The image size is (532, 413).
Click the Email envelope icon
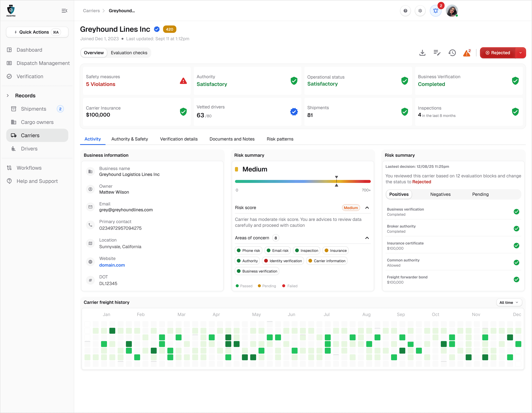click(90, 207)
